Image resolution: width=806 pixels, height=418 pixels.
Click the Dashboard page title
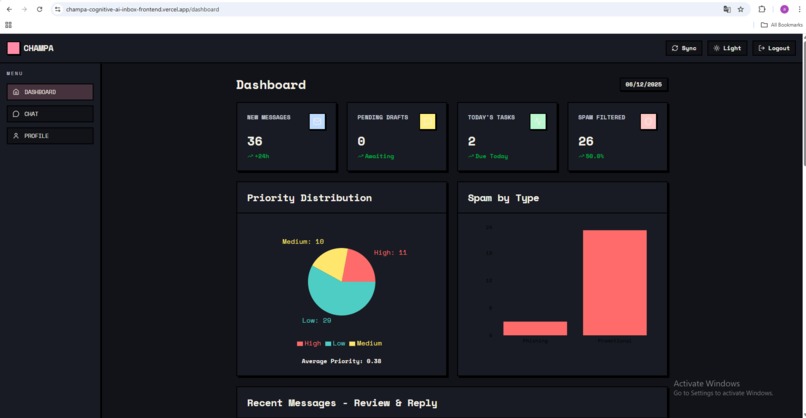point(271,85)
